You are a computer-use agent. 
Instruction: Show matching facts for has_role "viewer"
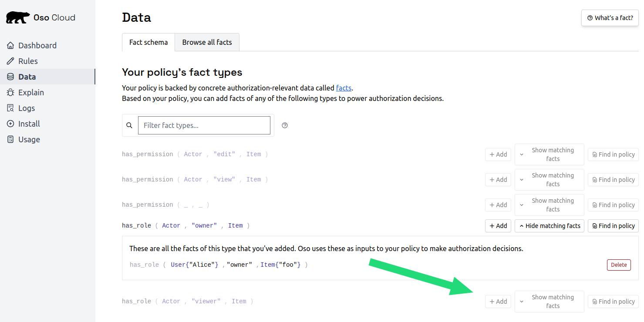click(549, 302)
